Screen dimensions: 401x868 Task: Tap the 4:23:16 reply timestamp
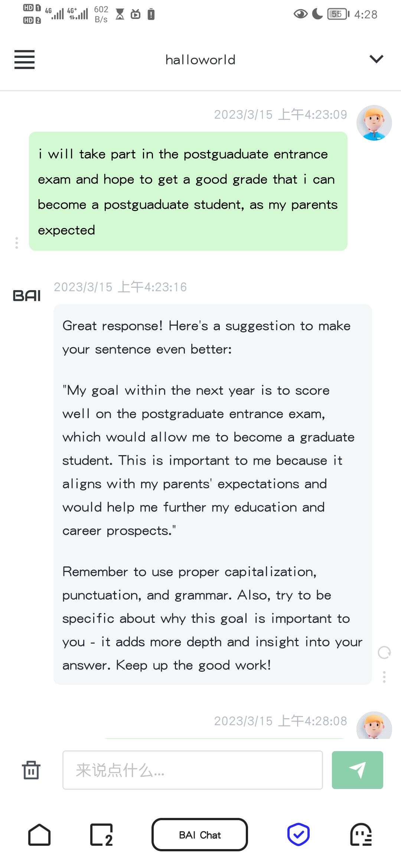pyautogui.click(x=120, y=287)
